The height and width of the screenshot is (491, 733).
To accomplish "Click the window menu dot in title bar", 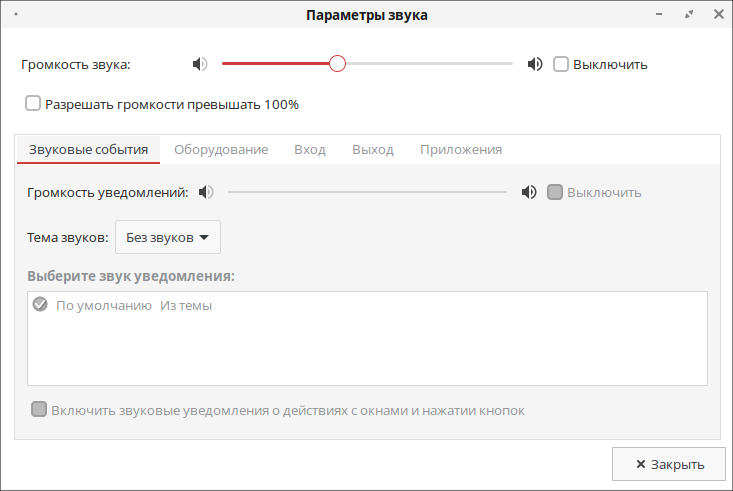I will coord(16,14).
